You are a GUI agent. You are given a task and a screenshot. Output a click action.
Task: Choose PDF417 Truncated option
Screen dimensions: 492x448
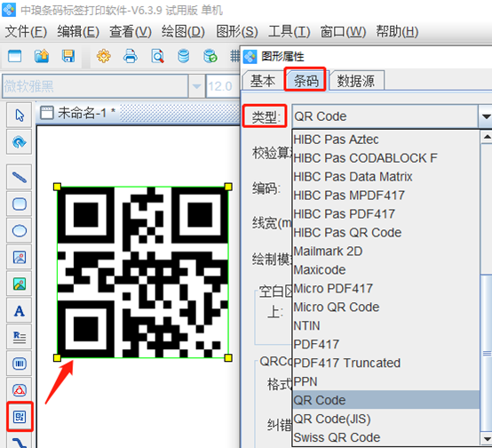point(386,363)
